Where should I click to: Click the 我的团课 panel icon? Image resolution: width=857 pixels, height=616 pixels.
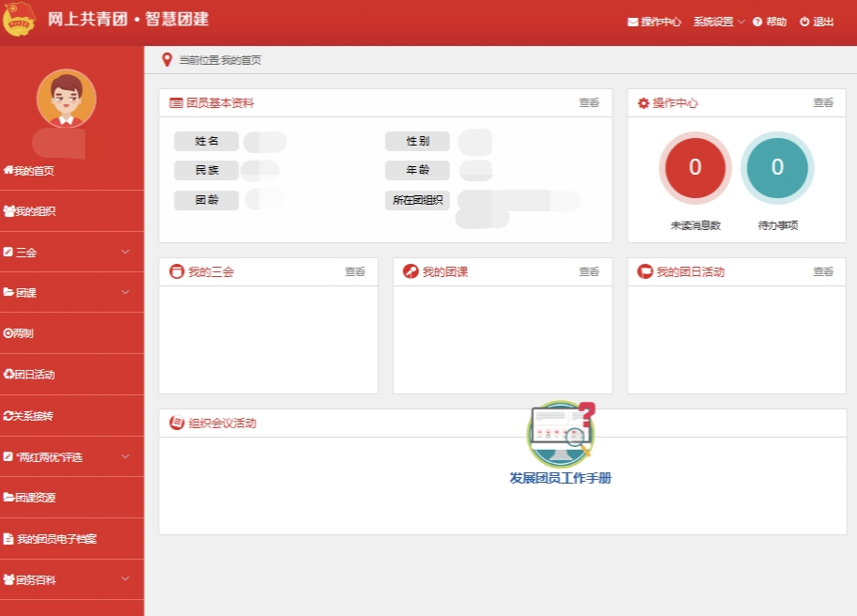pos(411,271)
